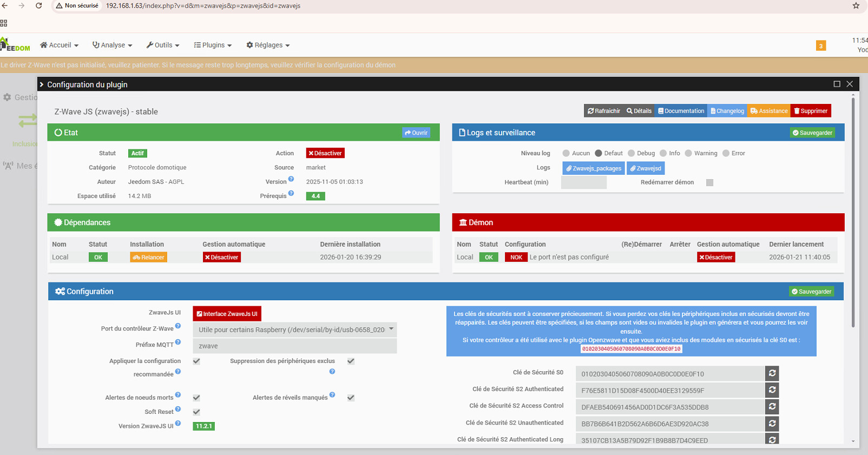Click the Rafraichir button

[604, 111]
